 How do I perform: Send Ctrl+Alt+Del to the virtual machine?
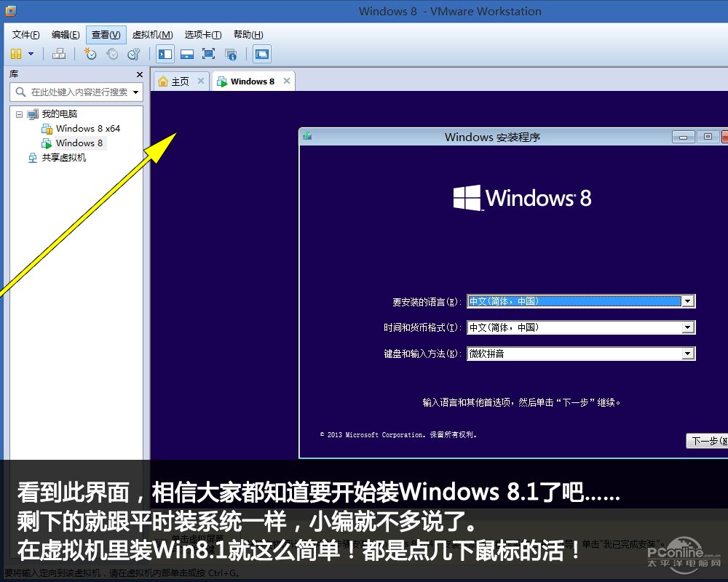[58, 55]
